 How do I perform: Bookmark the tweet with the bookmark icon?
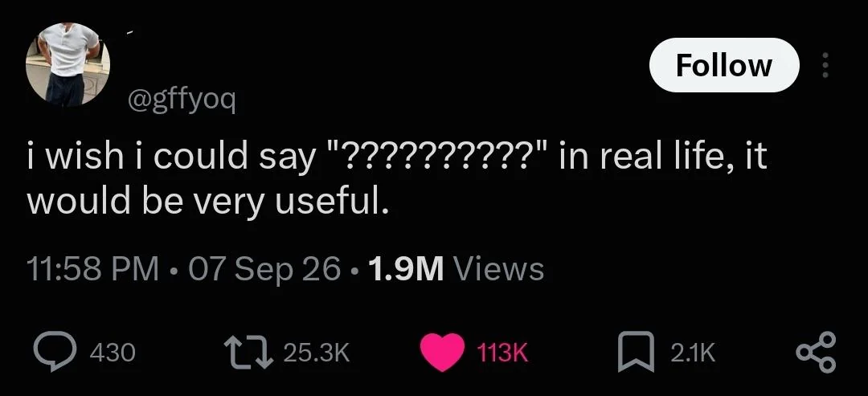click(637, 353)
